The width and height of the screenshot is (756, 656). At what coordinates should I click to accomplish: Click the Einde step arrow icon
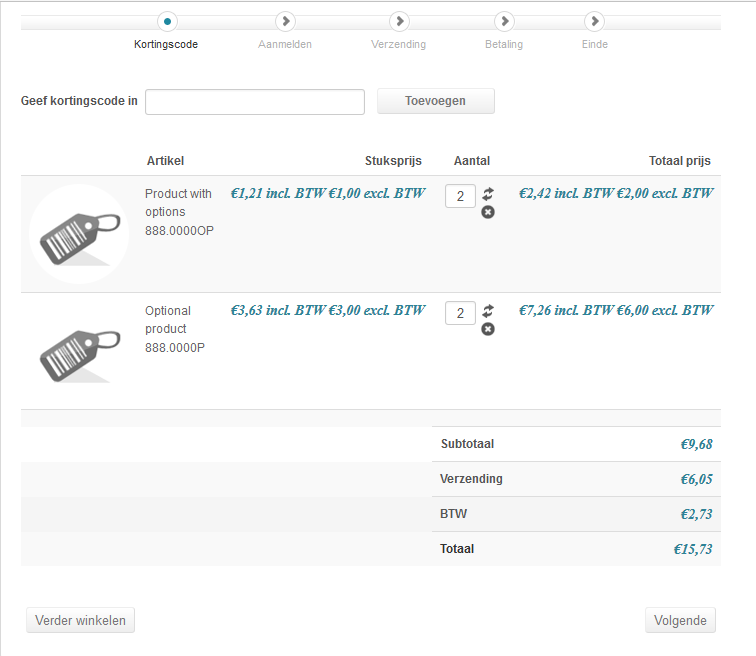[595, 21]
